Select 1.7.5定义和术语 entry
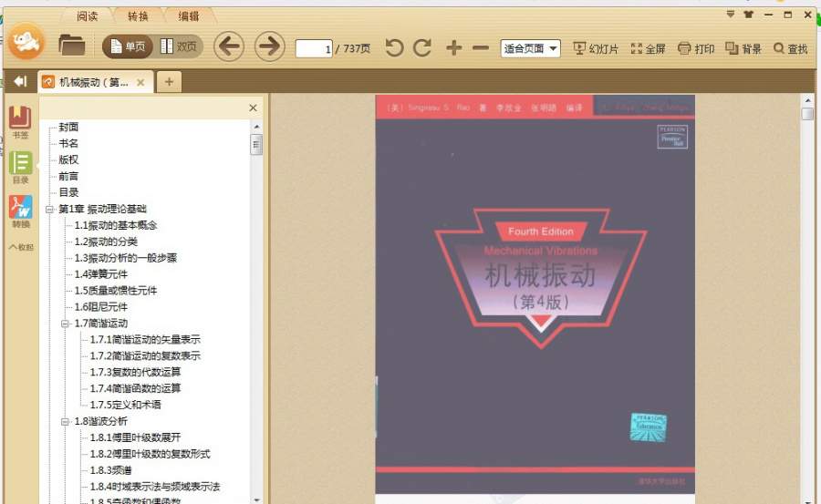 click(x=126, y=405)
